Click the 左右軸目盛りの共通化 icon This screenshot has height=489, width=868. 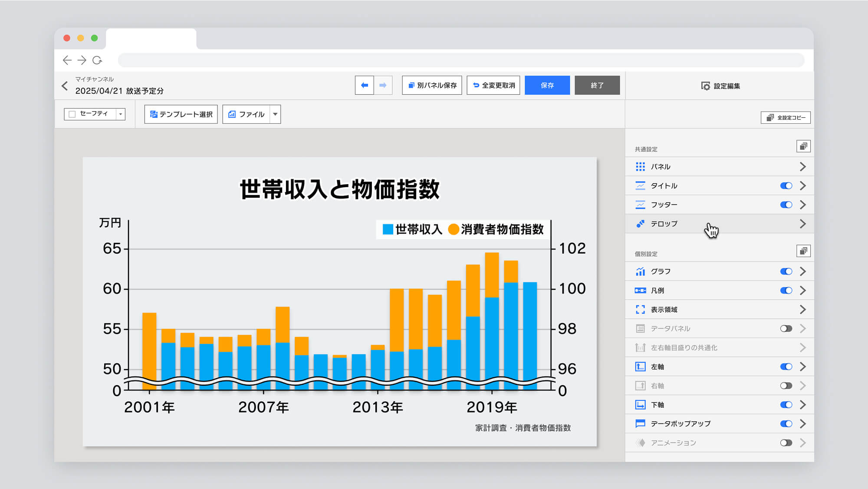click(x=640, y=347)
